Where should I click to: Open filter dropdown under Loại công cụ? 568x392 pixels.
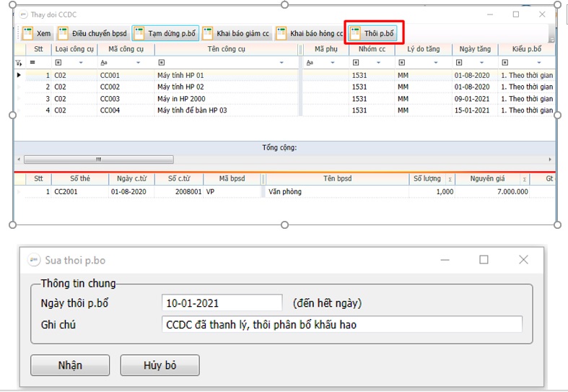click(x=81, y=63)
